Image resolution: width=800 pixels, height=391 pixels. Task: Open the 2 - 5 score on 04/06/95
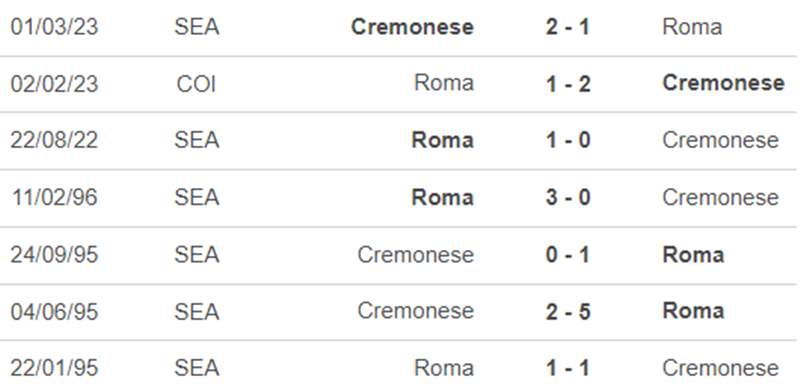[567, 311]
